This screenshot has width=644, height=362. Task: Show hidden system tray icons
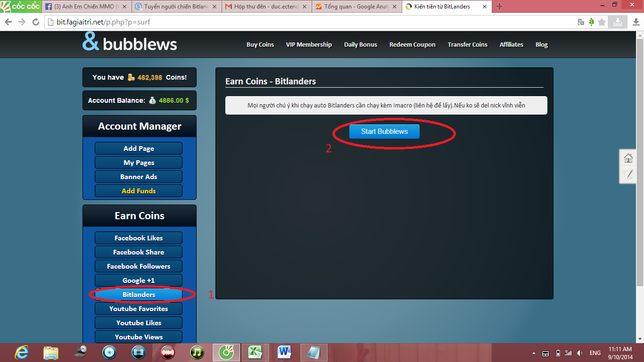534,353
